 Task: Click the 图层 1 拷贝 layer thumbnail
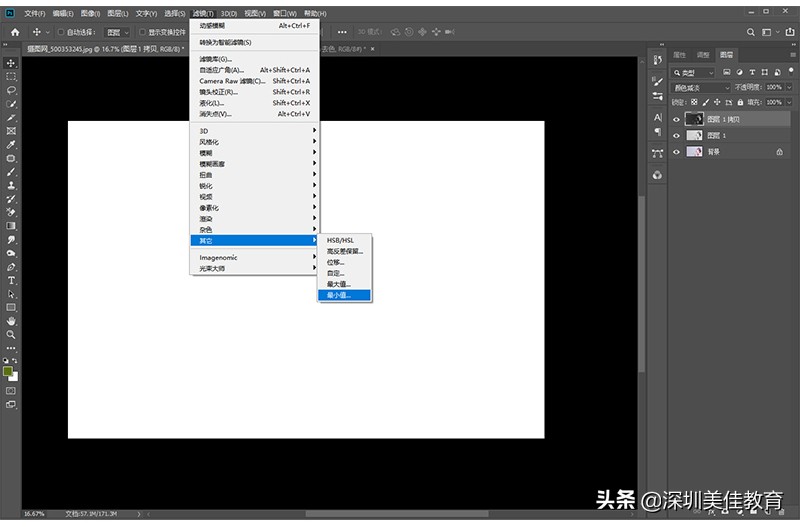point(694,119)
